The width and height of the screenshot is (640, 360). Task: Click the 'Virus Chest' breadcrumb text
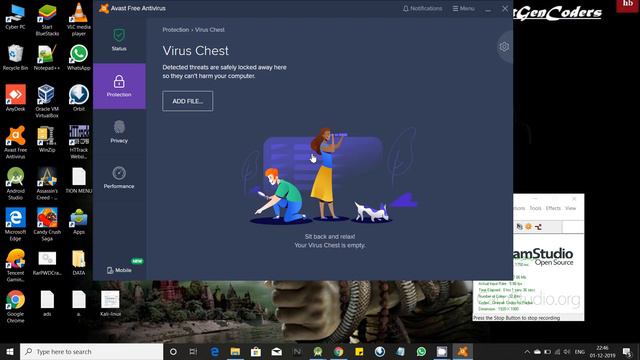[x=209, y=30]
